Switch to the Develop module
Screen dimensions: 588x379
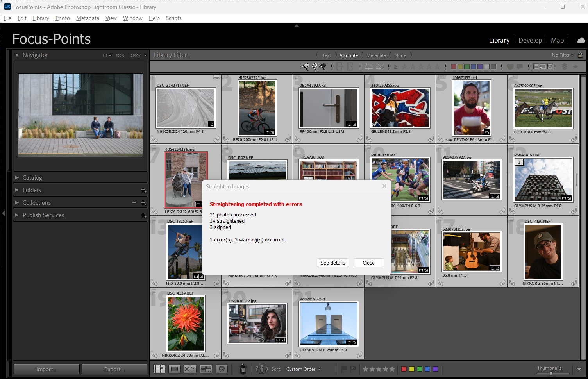(x=530, y=40)
